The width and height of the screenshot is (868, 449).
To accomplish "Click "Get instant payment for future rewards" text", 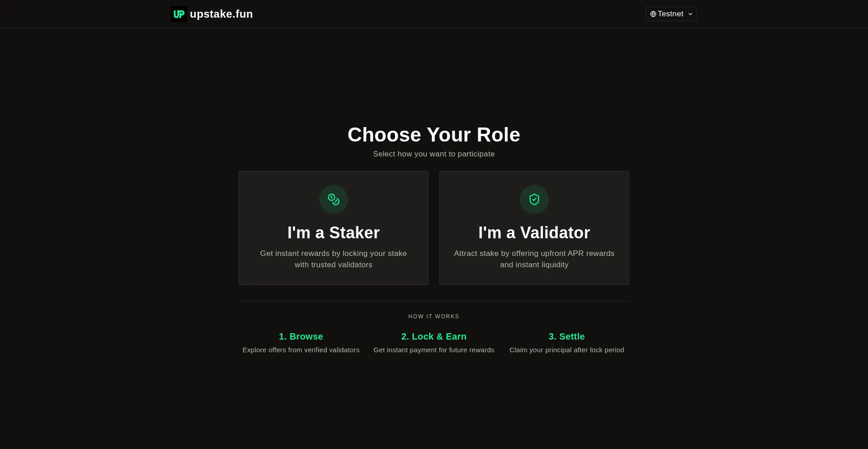I will pos(434,350).
